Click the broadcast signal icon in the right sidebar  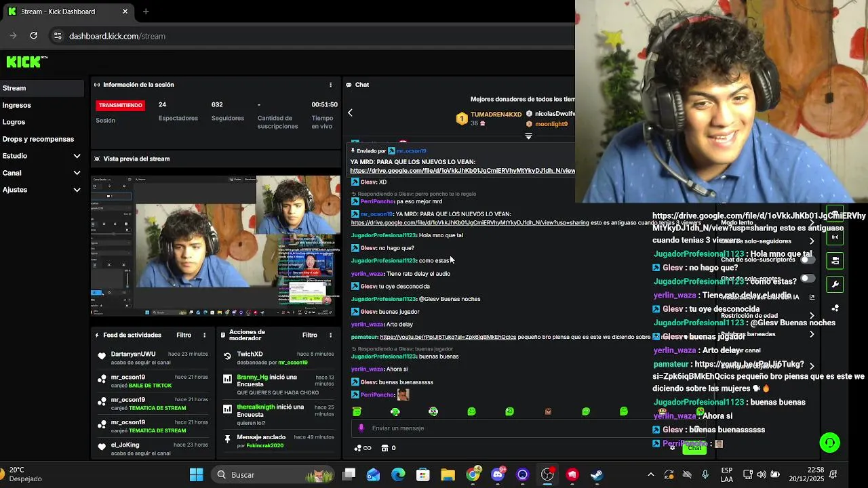click(835, 237)
